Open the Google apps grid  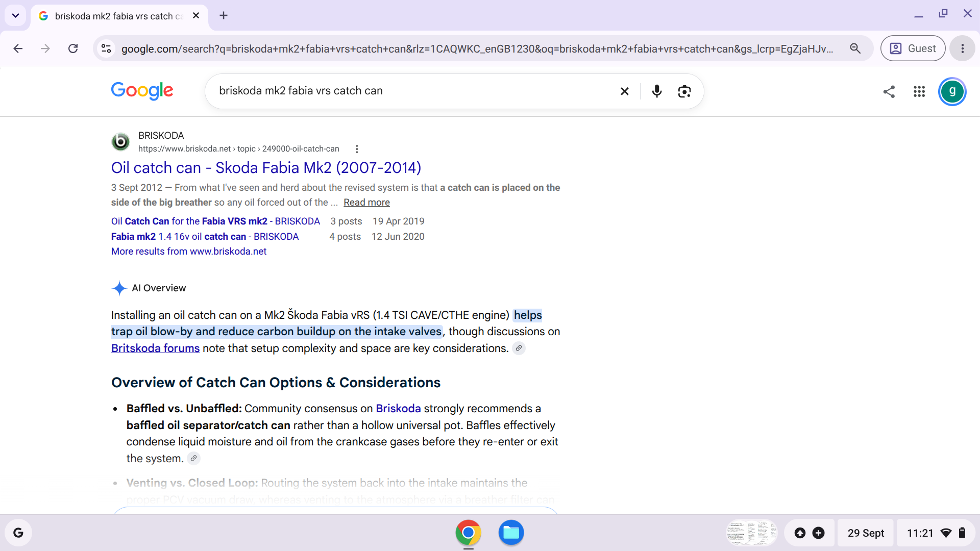point(919,91)
